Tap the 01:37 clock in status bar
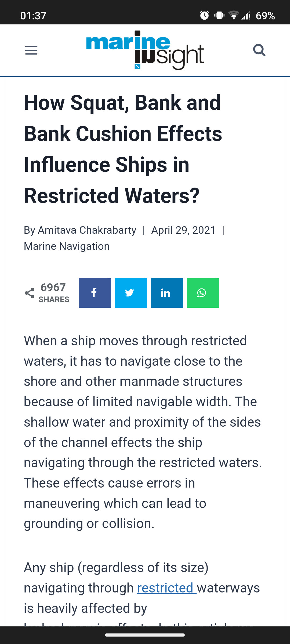Viewport: 290px width, 644px height. coord(33,16)
